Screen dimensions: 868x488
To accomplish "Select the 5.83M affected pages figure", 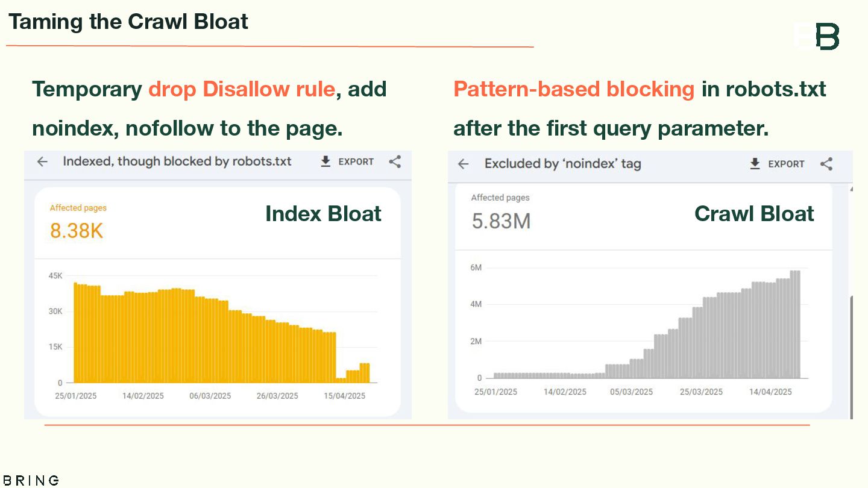I will coord(501,221).
